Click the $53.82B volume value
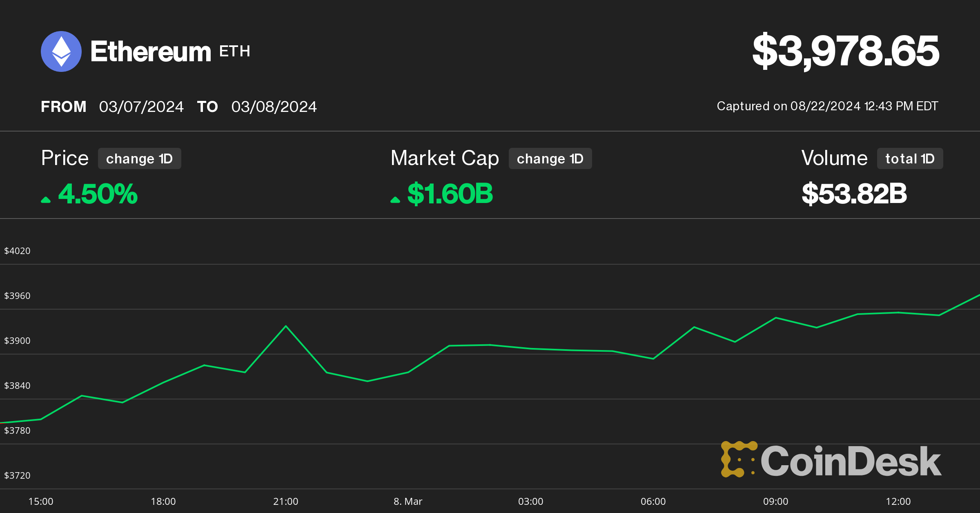The width and height of the screenshot is (980, 513). coord(854,194)
